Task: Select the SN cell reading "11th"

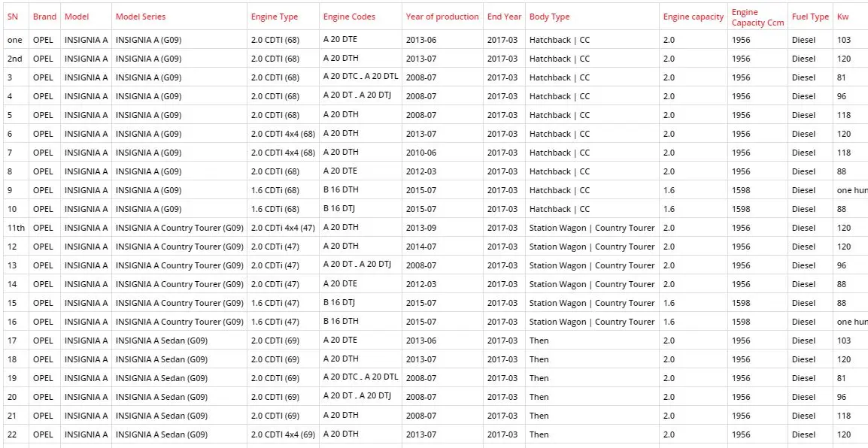Action: pos(16,228)
